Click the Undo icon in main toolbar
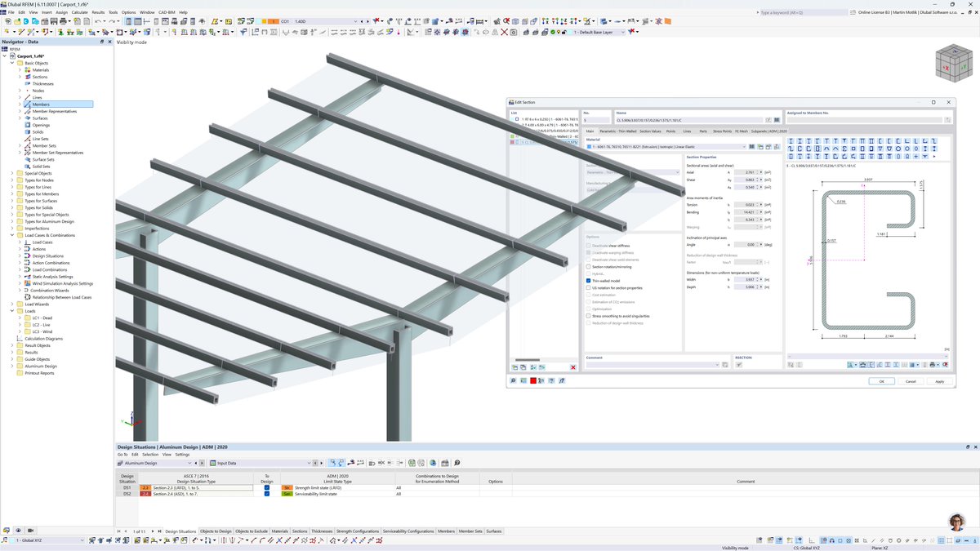Image resolution: width=980 pixels, height=551 pixels. (97, 21)
